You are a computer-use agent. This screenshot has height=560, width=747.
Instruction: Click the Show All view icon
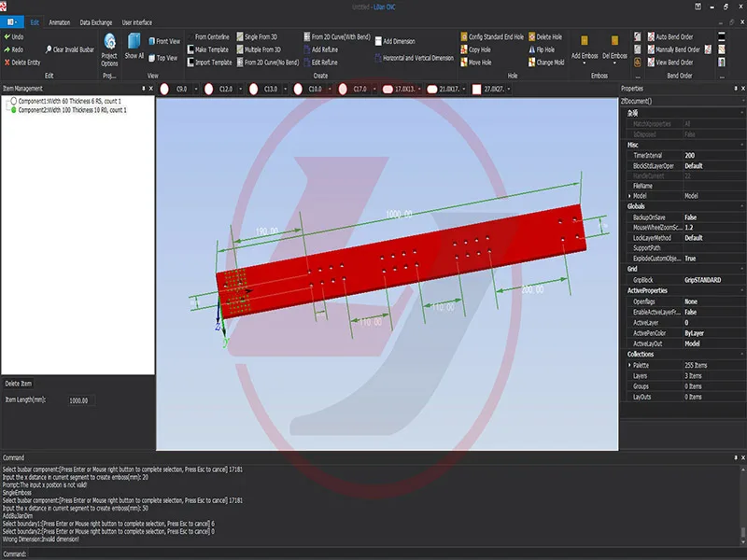(x=134, y=42)
